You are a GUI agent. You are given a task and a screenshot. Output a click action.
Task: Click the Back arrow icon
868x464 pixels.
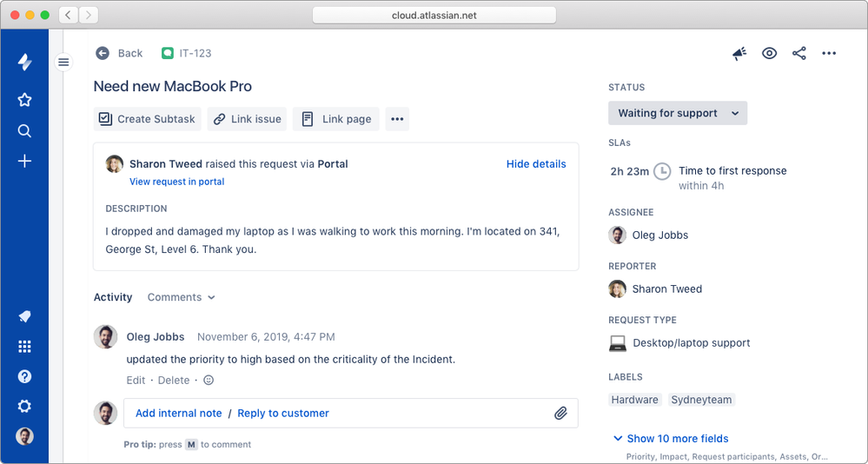coord(103,53)
